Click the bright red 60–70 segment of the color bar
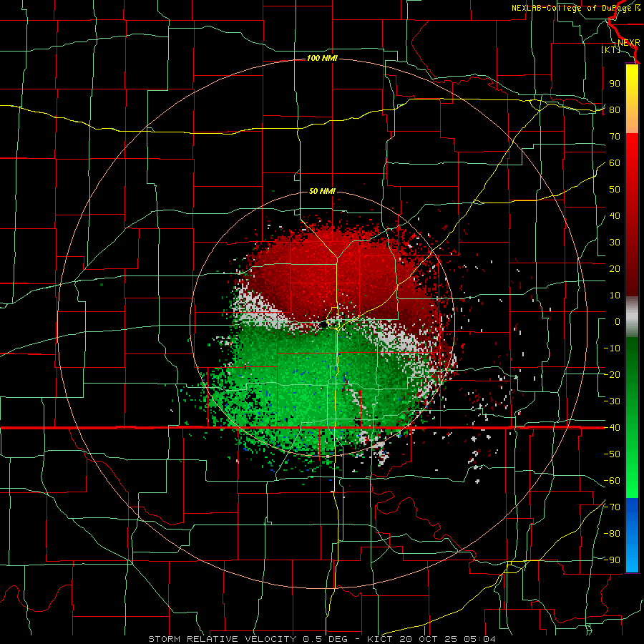The height and width of the screenshot is (644, 644). click(632, 148)
